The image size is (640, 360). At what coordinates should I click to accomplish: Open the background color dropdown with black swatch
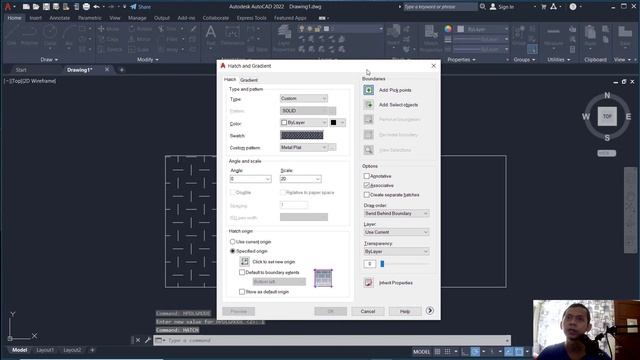338,122
